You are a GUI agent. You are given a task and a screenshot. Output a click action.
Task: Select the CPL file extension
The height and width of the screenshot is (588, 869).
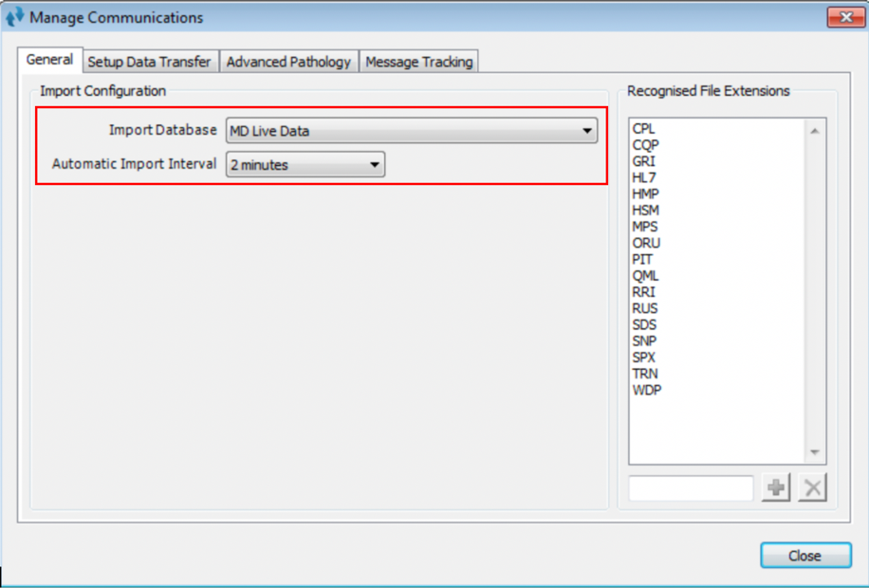coord(643,128)
